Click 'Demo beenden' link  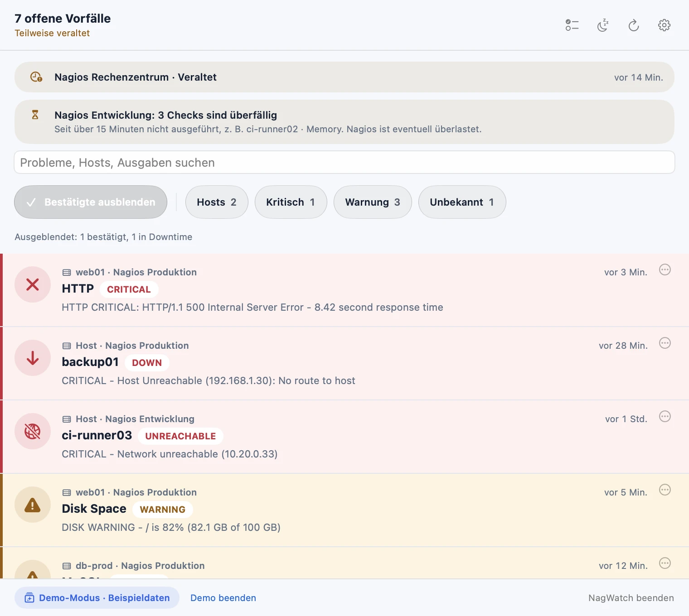tap(223, 598)
